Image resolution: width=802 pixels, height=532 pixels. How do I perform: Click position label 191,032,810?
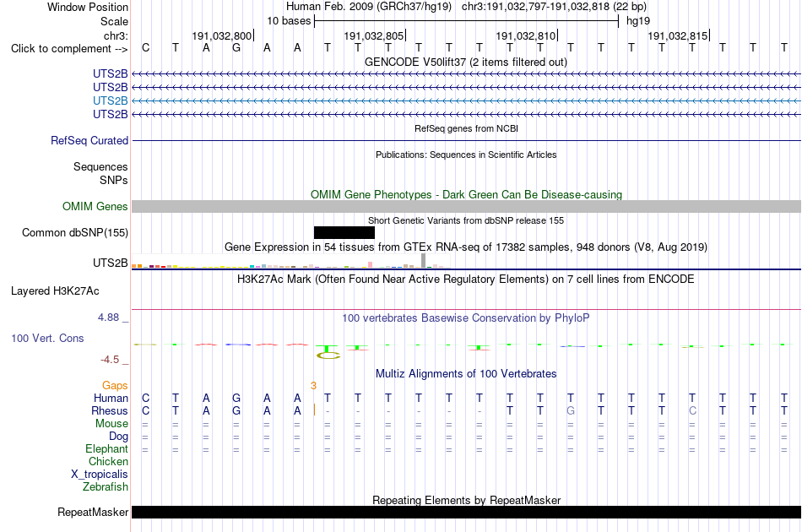[526, 35]
